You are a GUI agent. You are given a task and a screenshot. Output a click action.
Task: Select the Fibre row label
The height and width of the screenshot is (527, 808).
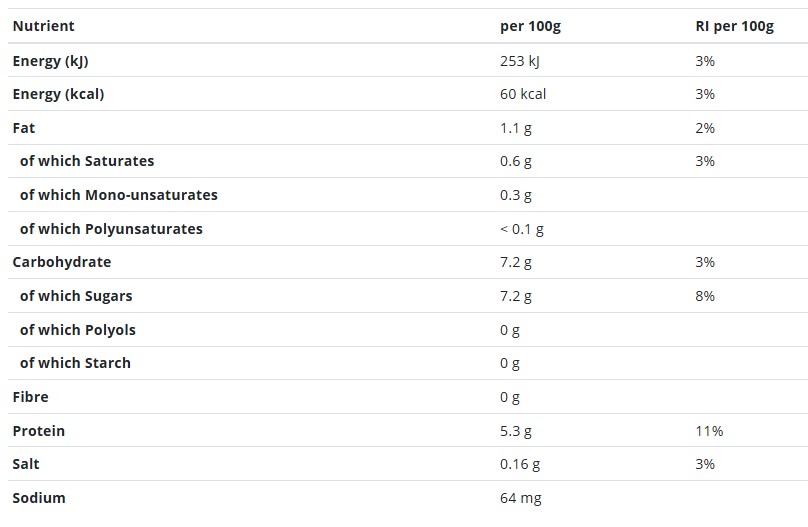30,397
